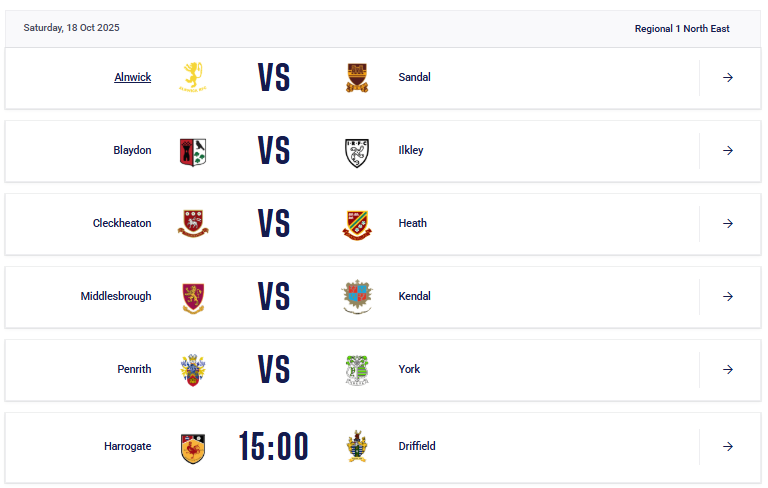Click the 15:00 kickoff time
The image size is (768, 488).
[274, 447]
